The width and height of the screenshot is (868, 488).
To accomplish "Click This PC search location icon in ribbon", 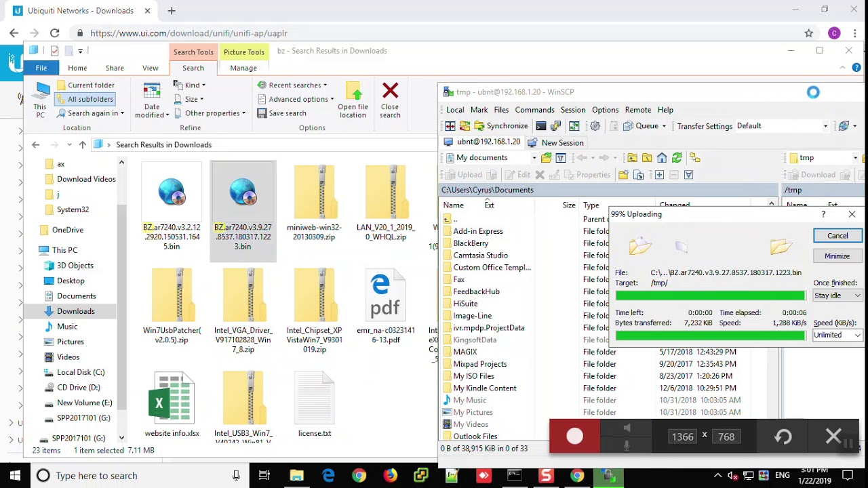I will pyautogui.click(x=41, y=101).
